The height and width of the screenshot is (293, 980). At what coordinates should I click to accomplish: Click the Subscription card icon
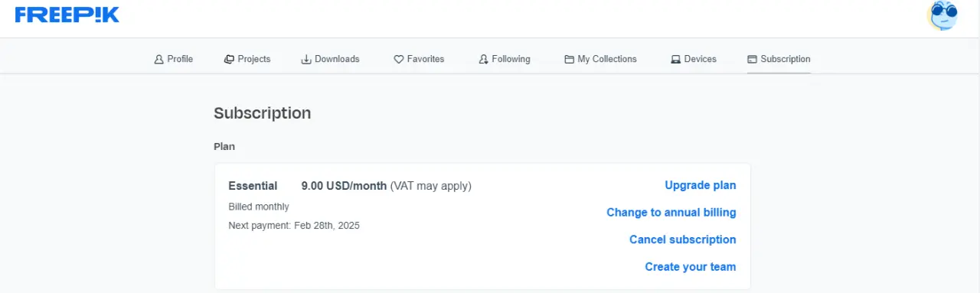coord(752,59)
